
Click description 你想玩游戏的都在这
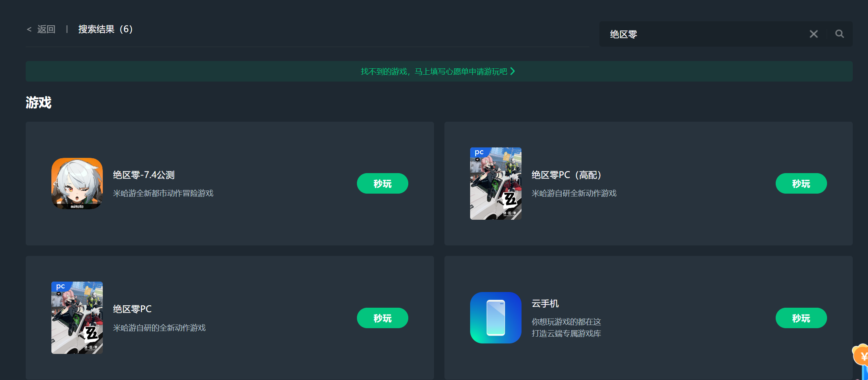566,322
